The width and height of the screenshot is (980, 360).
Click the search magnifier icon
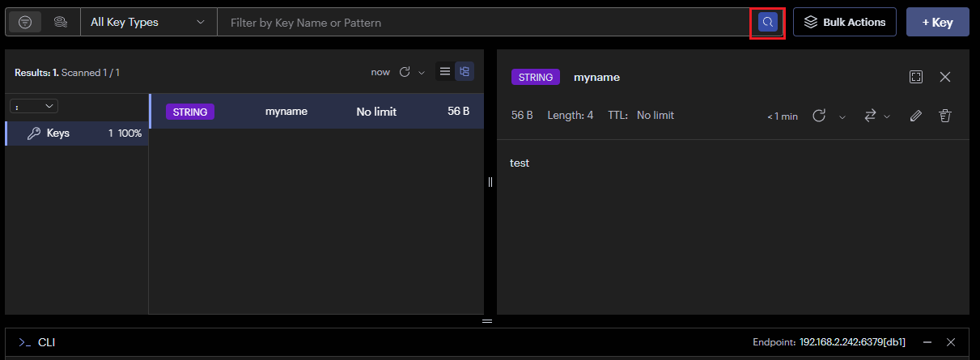click(x=767, y=23)
